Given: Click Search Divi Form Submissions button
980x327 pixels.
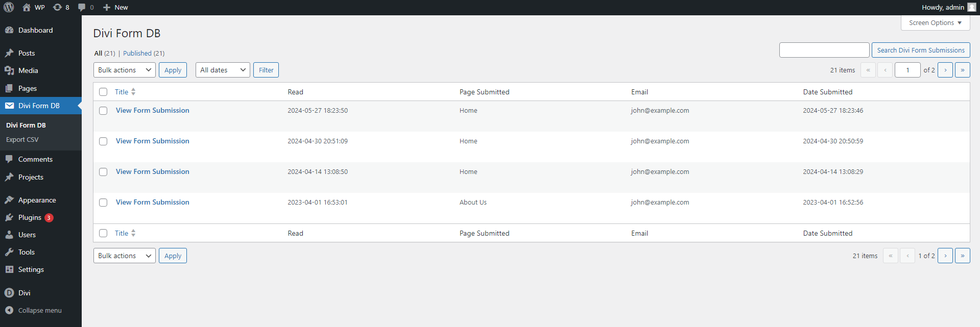Looking at the screenshot, I should (921, 50).
